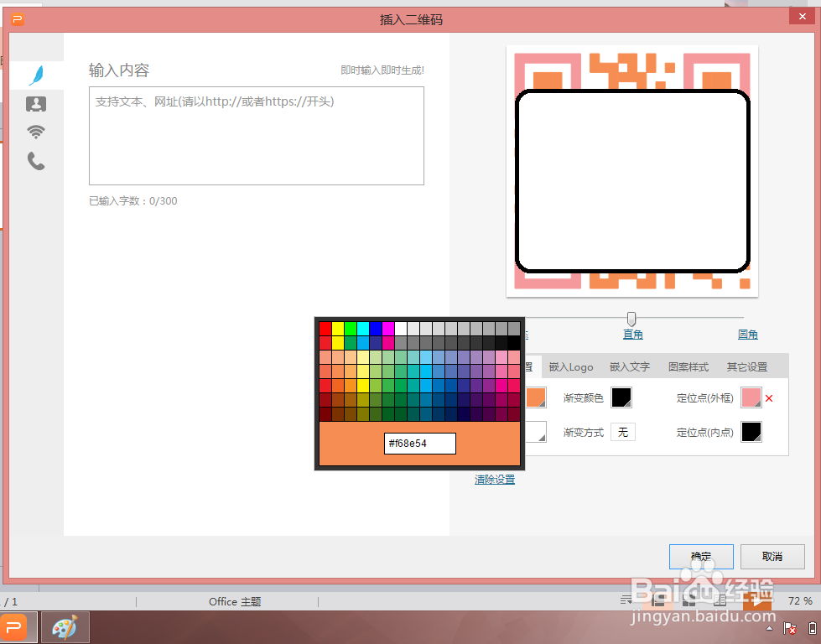Open WPS Presentation from the taskbar

click(18, 626)
